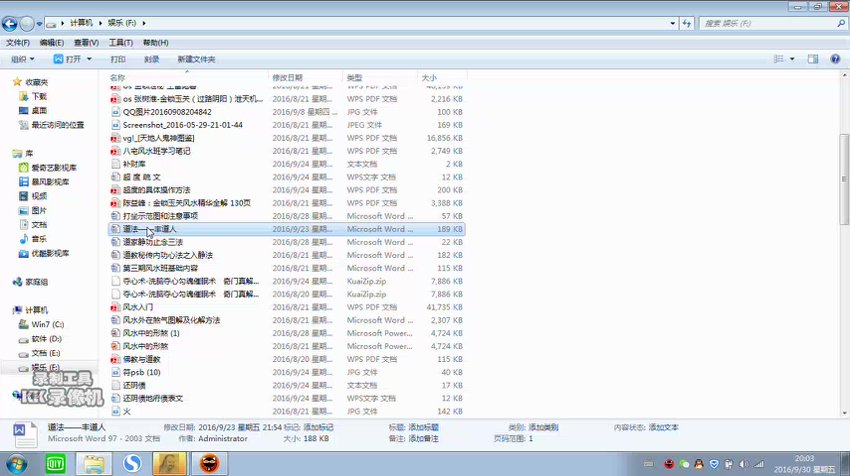Open the recent pages dropdown beside Forward
The height and width of the screenshot is (476, 850).
tap(39, 24)
